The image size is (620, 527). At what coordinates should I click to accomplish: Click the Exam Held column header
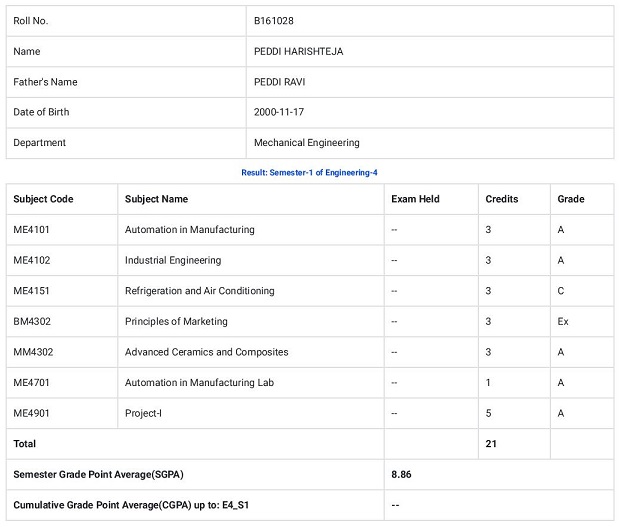click(415, 199)
